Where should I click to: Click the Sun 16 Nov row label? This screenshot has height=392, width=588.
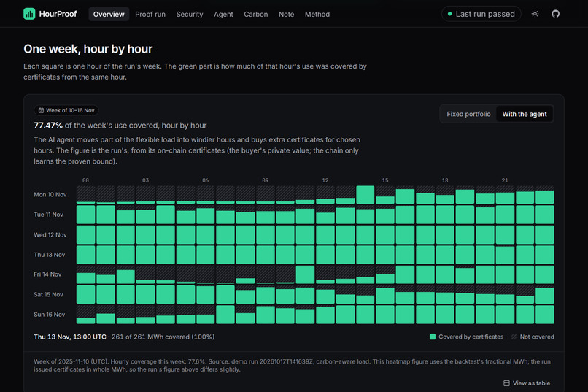pyautogui.click(x=49, y=315)
